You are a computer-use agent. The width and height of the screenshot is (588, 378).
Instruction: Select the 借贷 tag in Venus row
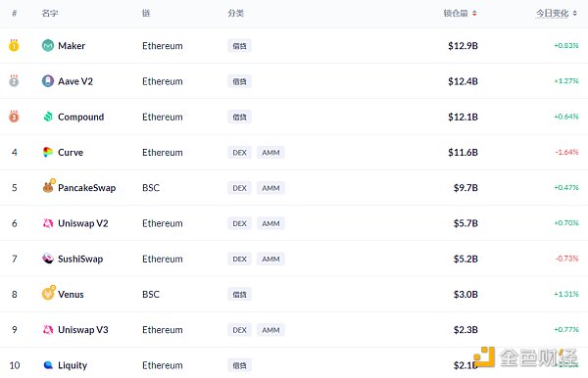point(239,295)
